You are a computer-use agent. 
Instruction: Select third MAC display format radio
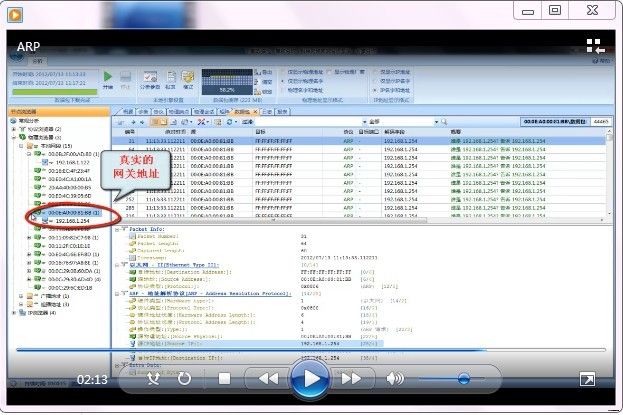point(283,90)
